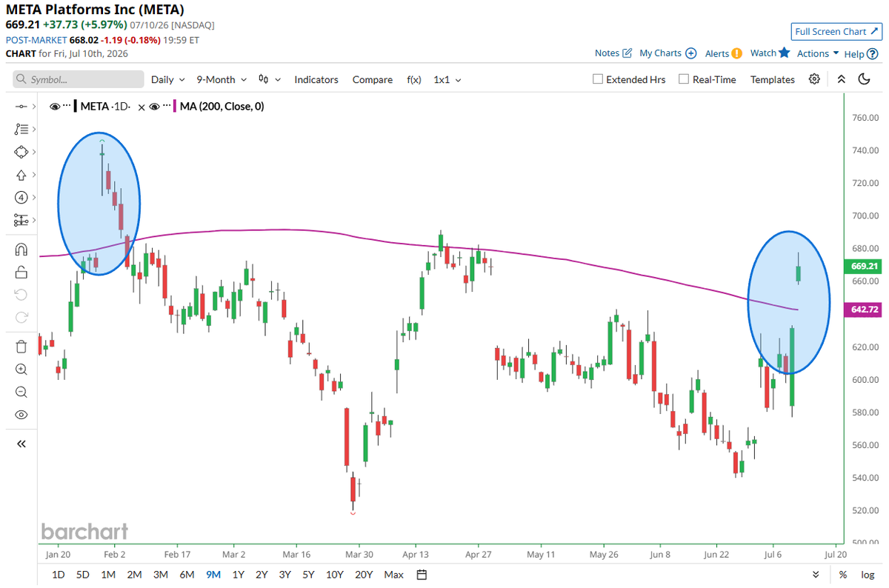889x588 pixels.
Task: Click the My Charts plus icon
Action: [690, 53]
